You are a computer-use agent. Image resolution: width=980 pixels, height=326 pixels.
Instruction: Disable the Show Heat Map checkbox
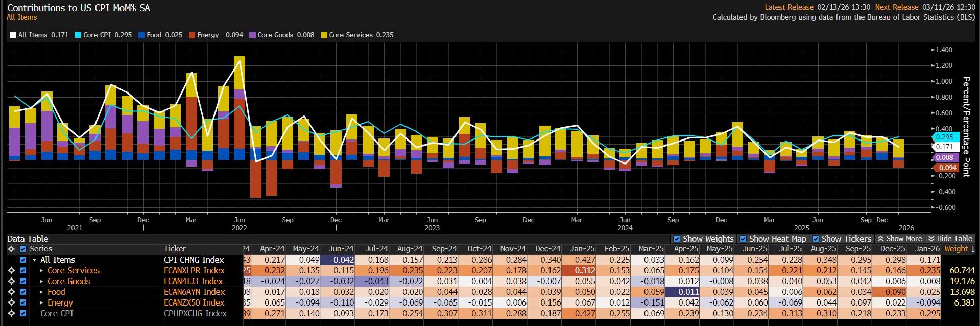[743, 239]
